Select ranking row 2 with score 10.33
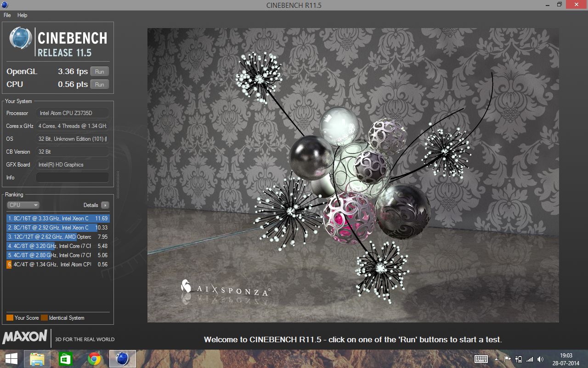588x368 pixels. 58,228
